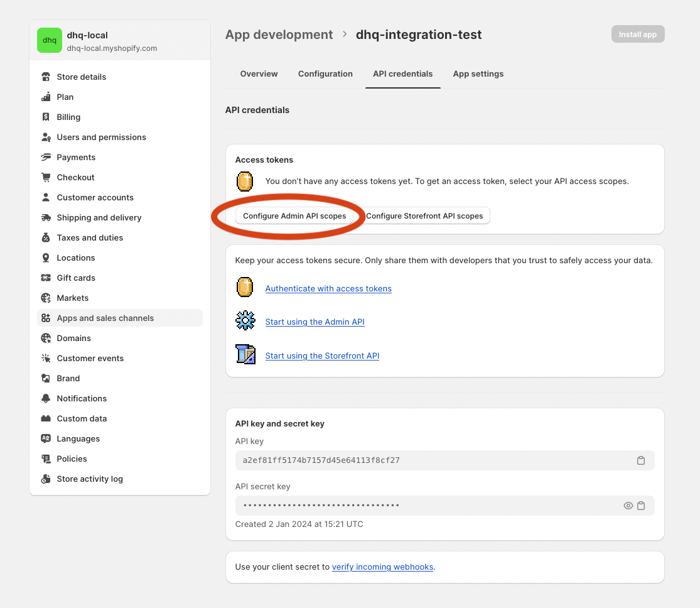The height and width of the screenshot is (608, 700).
Task: Switch to the Overview tab
Action: click(259, 74)
